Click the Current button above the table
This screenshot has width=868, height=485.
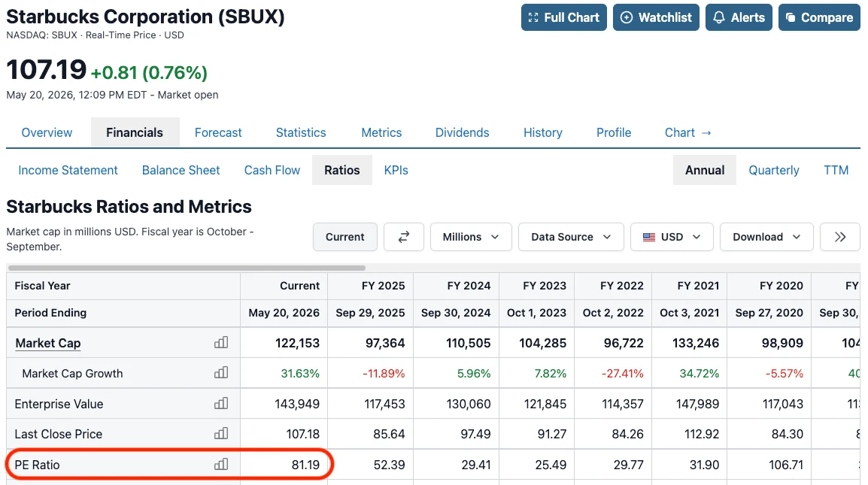pos(345,237)
